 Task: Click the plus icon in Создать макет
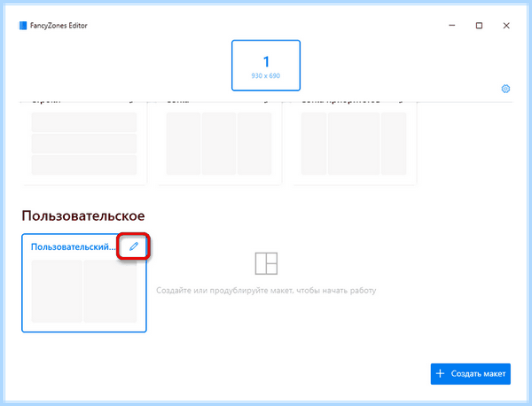(x=440, y=373)
